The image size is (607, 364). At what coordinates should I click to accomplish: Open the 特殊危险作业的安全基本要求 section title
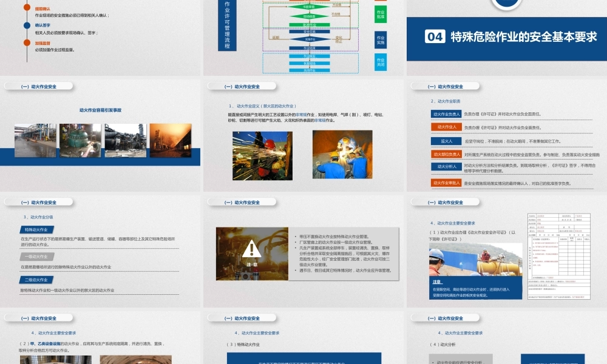click(523, 37)
